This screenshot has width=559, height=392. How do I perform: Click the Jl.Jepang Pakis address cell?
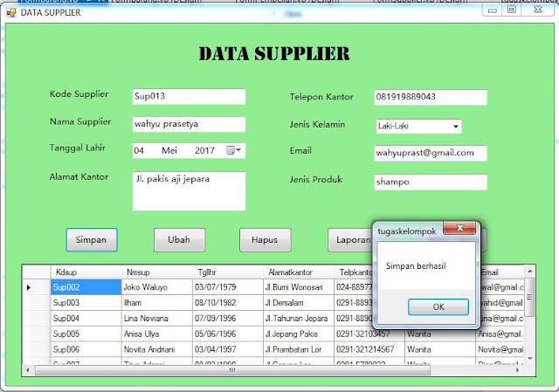(299, 334)
